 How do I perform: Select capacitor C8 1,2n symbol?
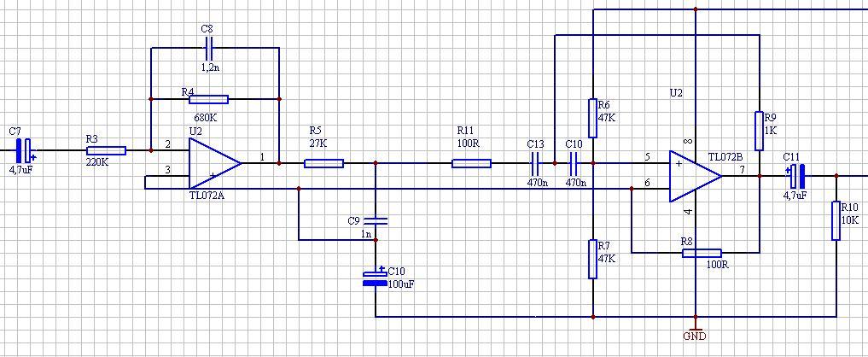tap(208, 48)
